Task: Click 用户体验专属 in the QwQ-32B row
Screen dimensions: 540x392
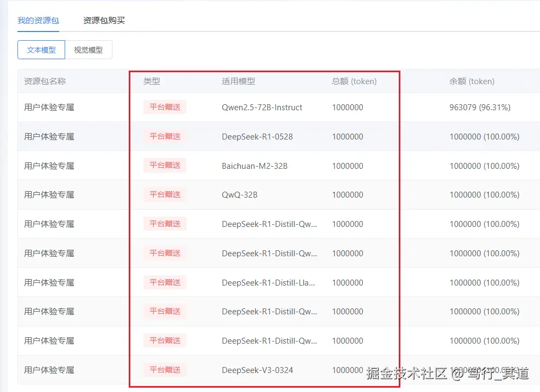Action: [x=49, y=195]
